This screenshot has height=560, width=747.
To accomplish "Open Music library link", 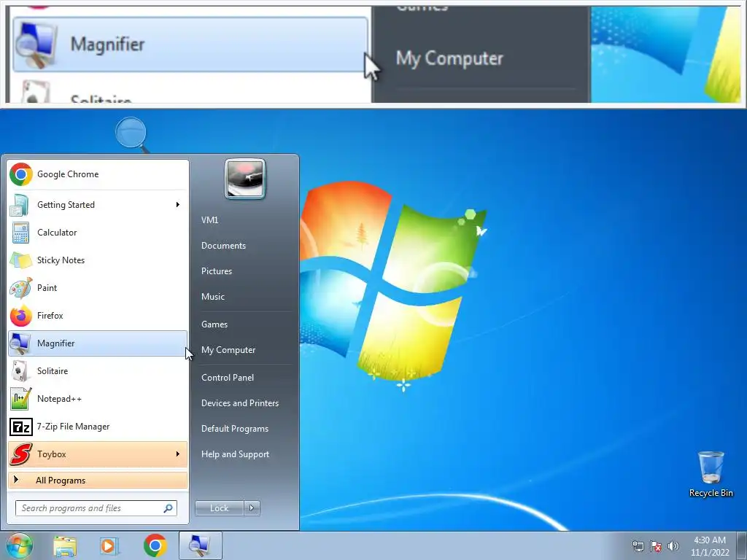I will pyautogui.click(x=213, y=297).
